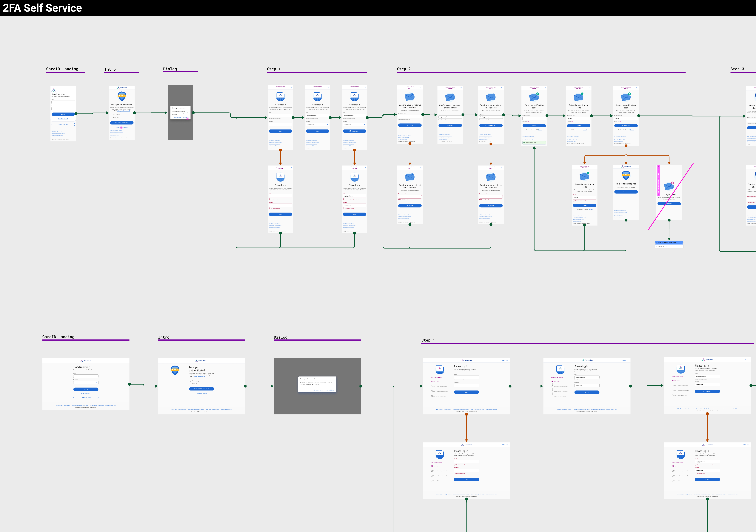Click the Ascension logo in desktop CareID Landing header
Viewport: 756px width, 532px height.
tap(86, 361)
